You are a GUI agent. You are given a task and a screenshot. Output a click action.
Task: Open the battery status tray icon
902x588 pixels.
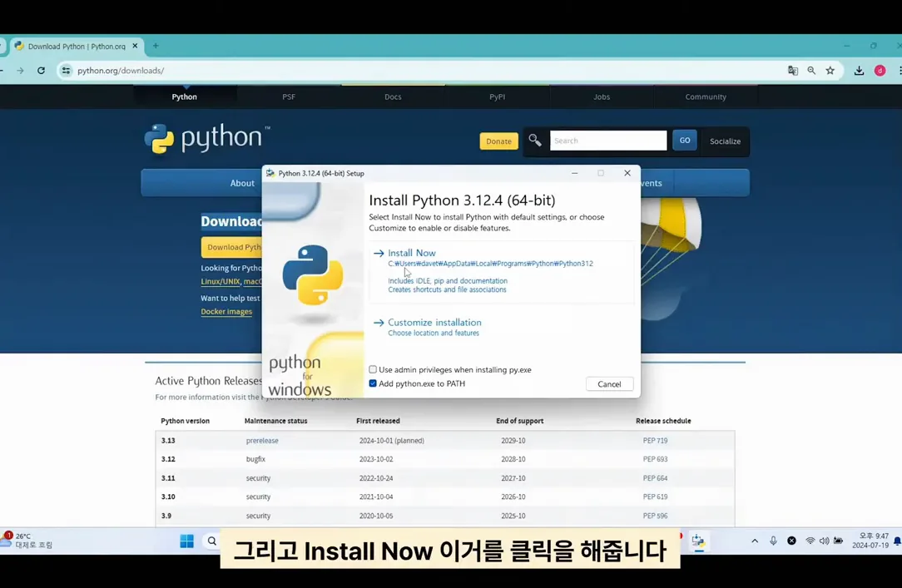pyautogui.click(x=838, y=541)
